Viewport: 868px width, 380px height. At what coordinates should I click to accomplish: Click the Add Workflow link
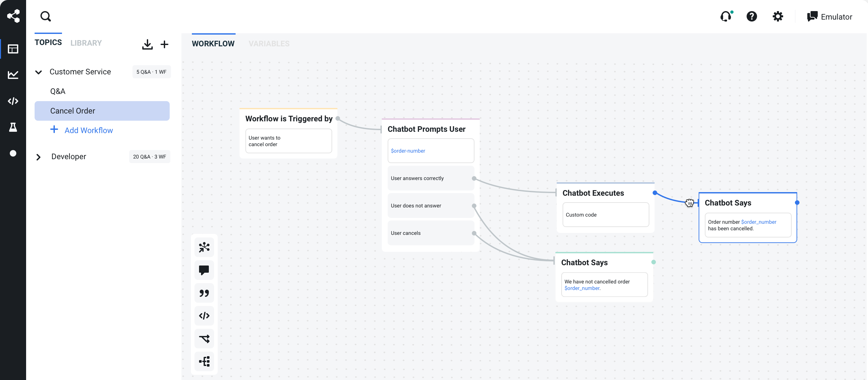[88, 130]
